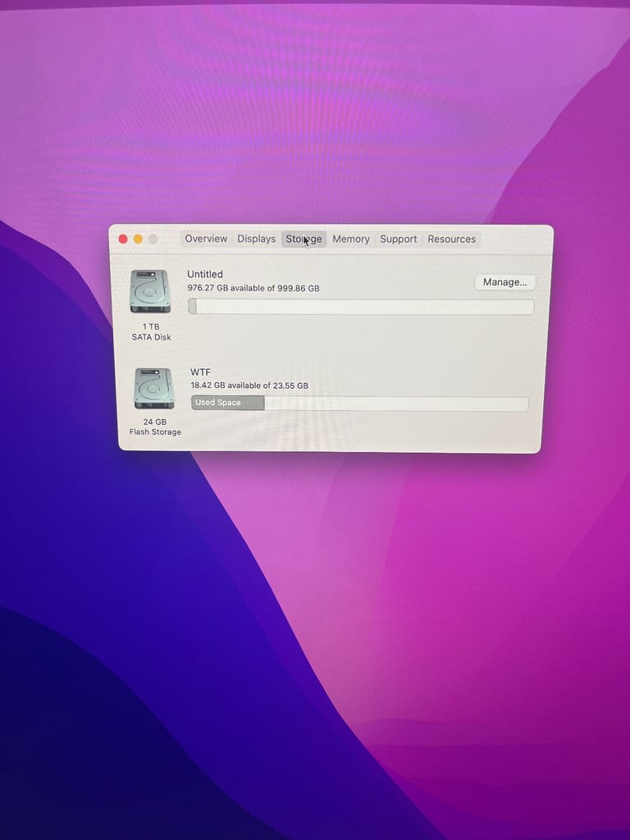The width and height of the screenshot is (630, 840).
Task: Click '18.42 GB available of 23.55 GB' text
Action: click(249, 386)
